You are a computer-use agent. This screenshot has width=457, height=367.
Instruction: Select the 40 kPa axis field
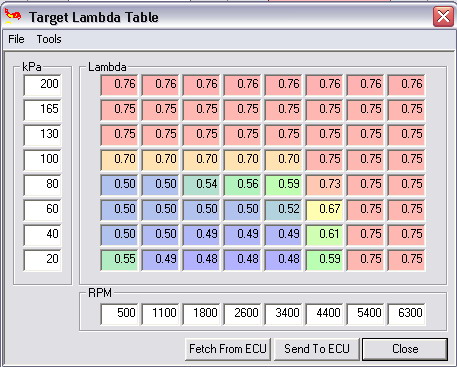point(43,235)
